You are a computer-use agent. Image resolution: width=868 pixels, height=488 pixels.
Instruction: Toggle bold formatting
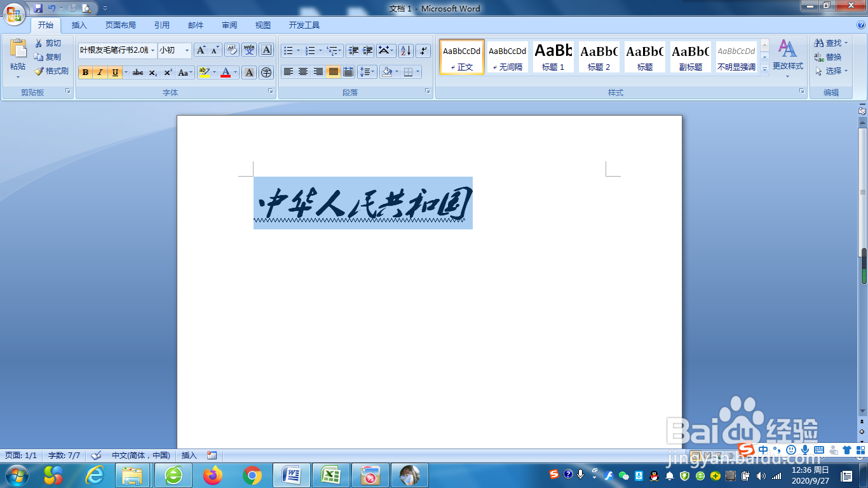click(x=85, y=72)
